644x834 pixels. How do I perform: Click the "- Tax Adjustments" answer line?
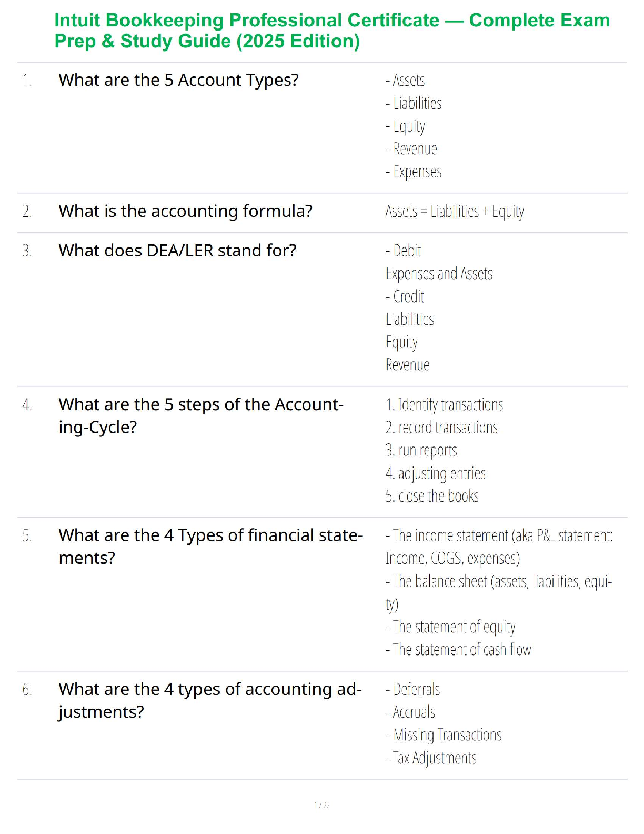click(431, 758)
